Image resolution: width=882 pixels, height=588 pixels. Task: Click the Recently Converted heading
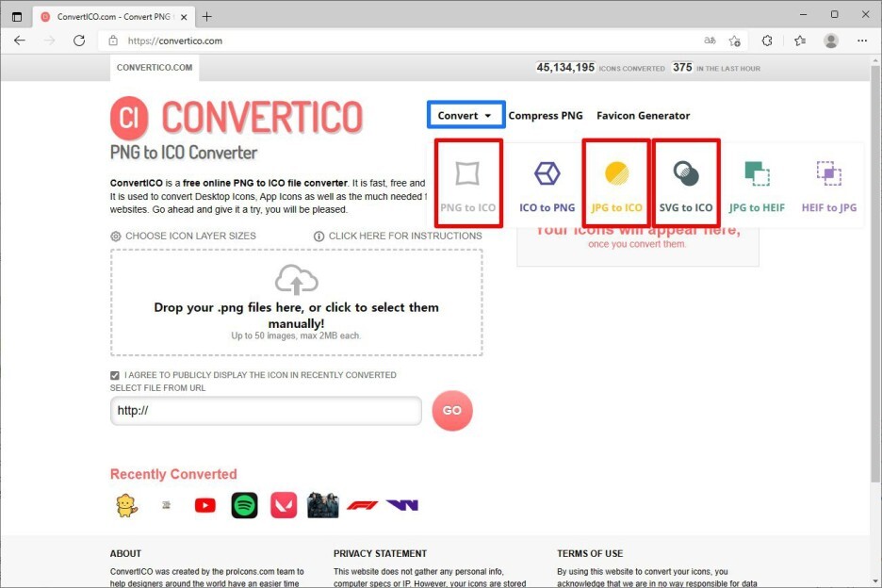pyautogui.click(x=173, y=474)
